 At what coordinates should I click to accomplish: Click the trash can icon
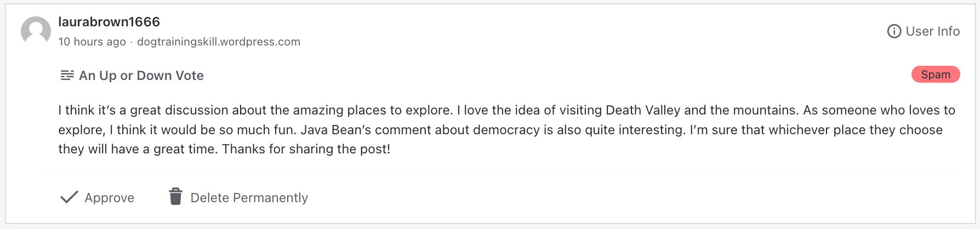click(175, 197)
